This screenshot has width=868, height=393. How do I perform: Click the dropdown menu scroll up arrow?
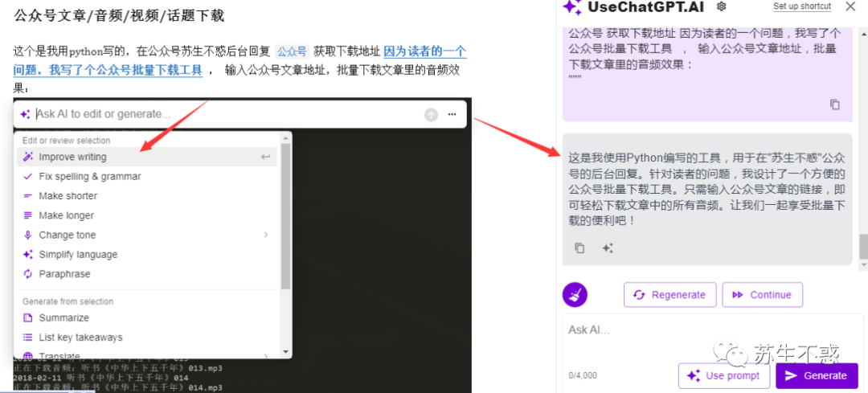(x=285, y=137)
